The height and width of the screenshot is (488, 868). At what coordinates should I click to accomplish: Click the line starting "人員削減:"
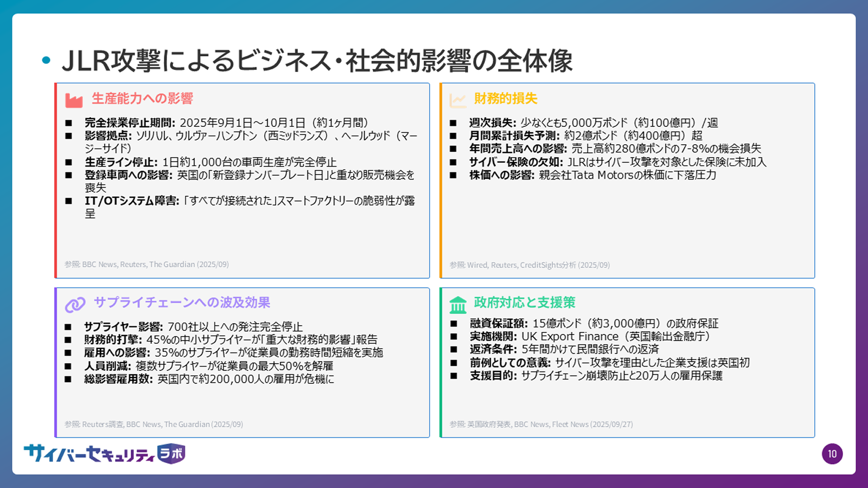pyautogui.click(x=209, y=365)
